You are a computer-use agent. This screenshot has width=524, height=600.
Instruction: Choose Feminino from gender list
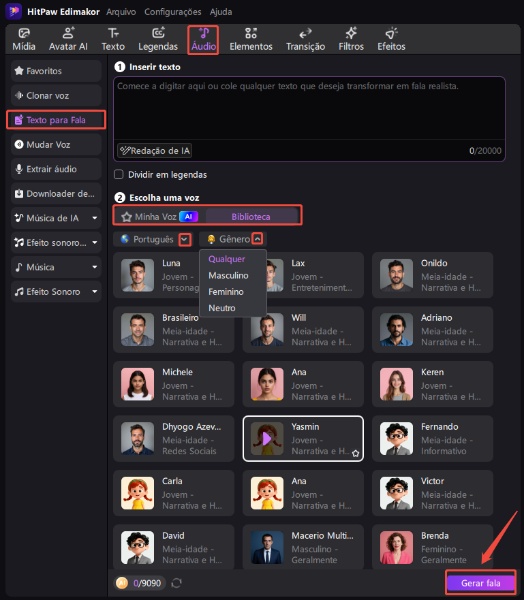click(226, 292)
